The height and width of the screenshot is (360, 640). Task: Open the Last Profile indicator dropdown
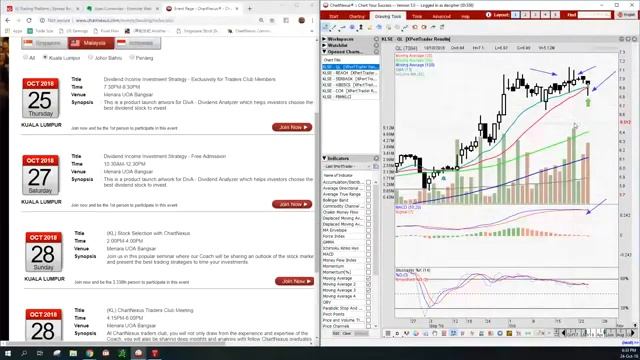pos(347,167)
